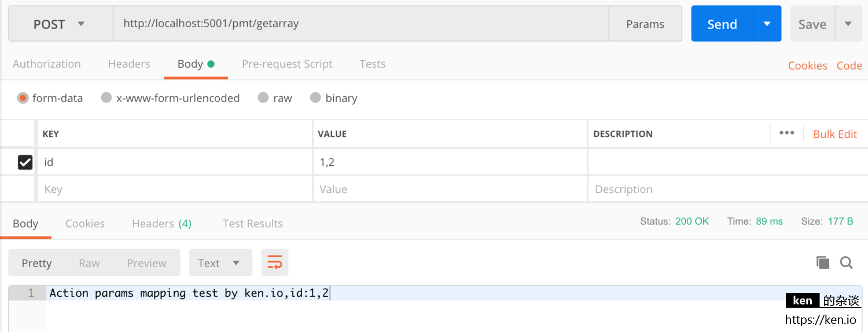
Task: Click the VALUE column header
Action: (x=332, y=134)
